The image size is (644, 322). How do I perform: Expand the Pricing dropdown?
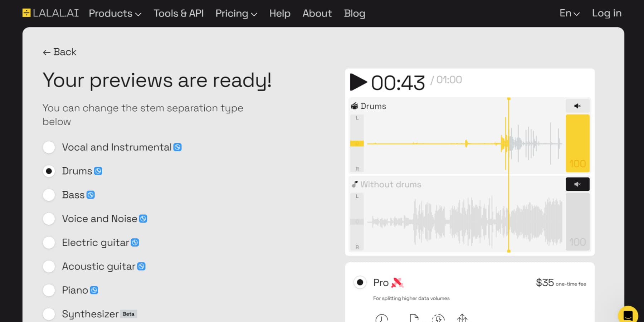pos(236,13)
